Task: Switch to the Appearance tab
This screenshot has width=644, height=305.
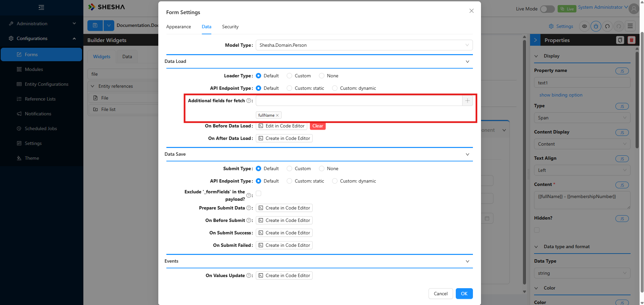Action: pyautogui.click(x=178, y=27)
